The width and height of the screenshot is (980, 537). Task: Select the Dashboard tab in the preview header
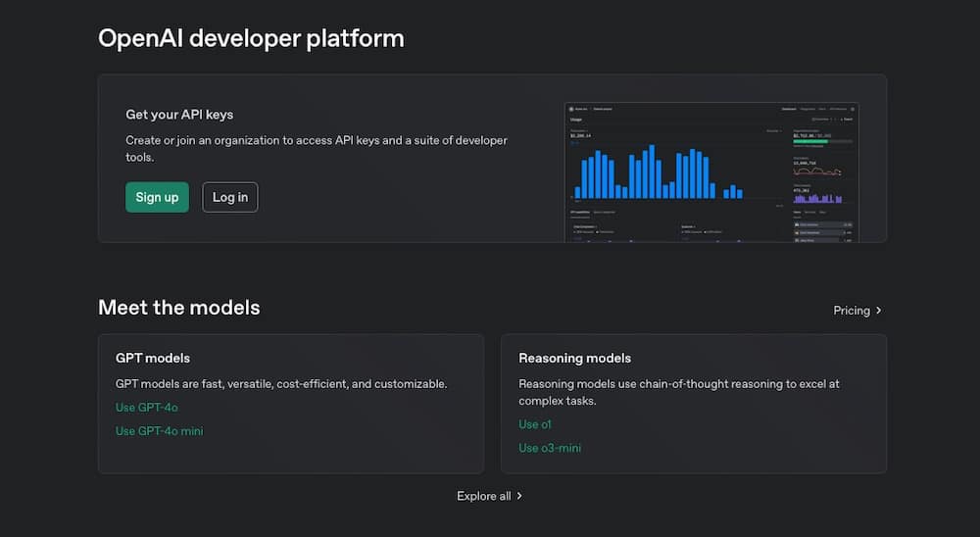point(789,109)
